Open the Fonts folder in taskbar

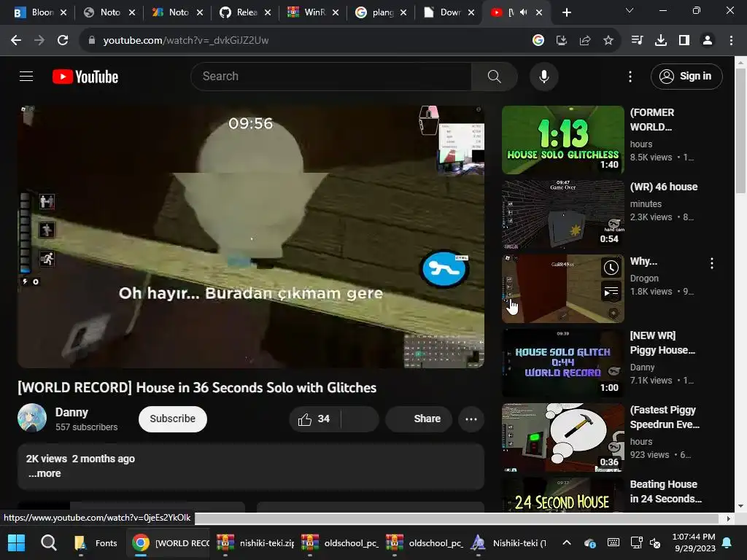pyautogui.click(x=96, y=542)
